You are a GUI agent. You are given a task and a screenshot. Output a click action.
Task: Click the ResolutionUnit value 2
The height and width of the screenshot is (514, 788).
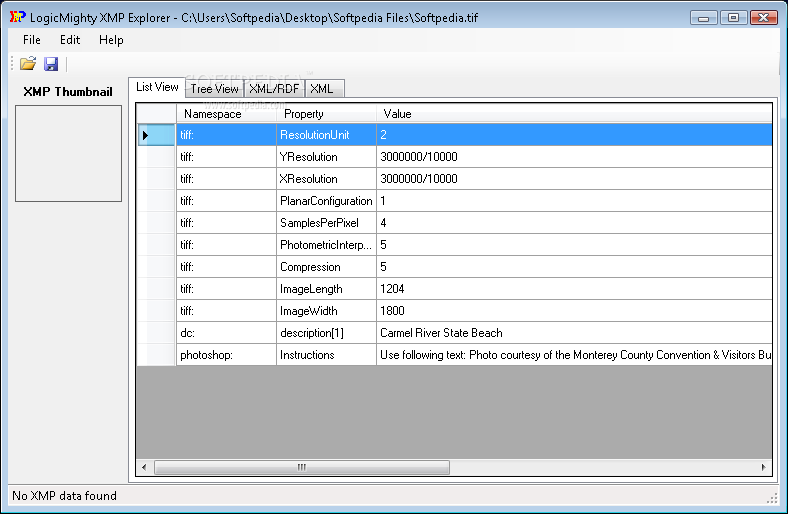click(x=574, y=135)
